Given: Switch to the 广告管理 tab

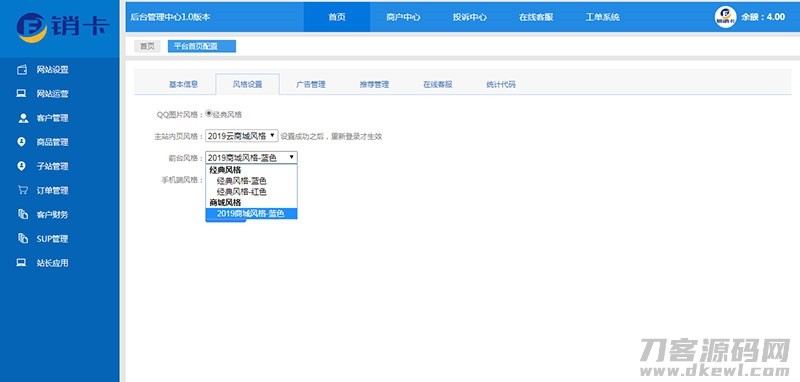Looking at the screenshot, I should [311, 85].
